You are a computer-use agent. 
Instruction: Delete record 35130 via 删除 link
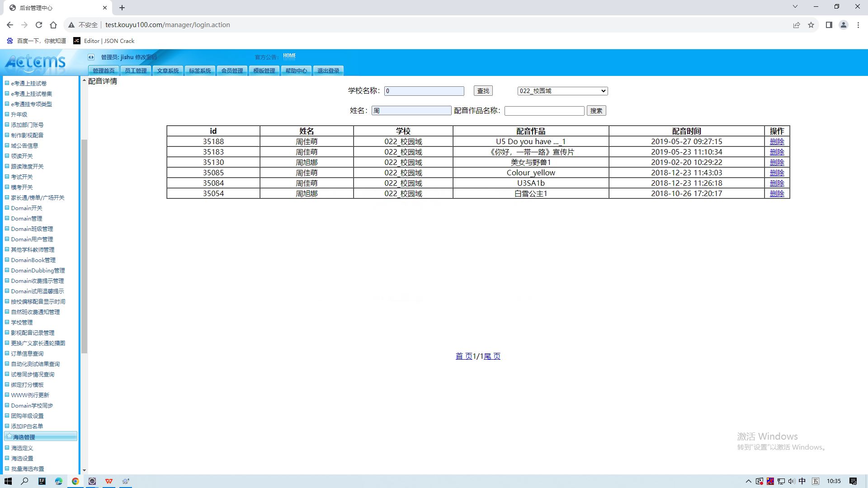click(777, 163)
